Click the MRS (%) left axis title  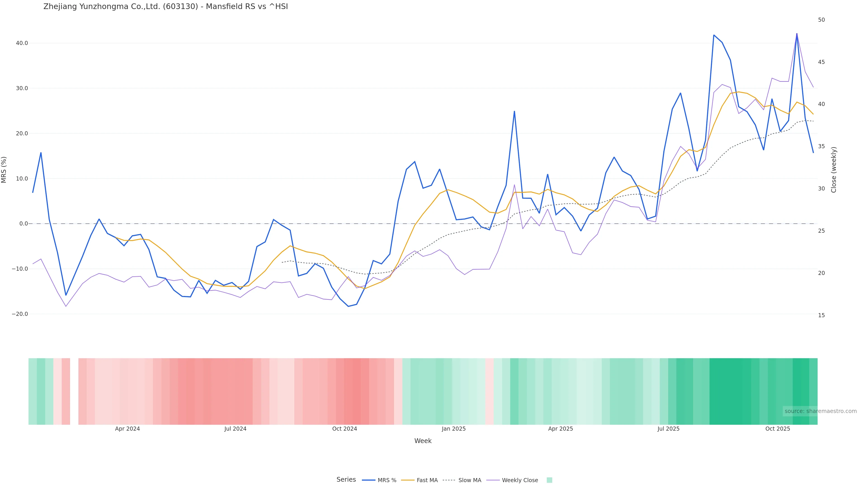pos(4,170)
